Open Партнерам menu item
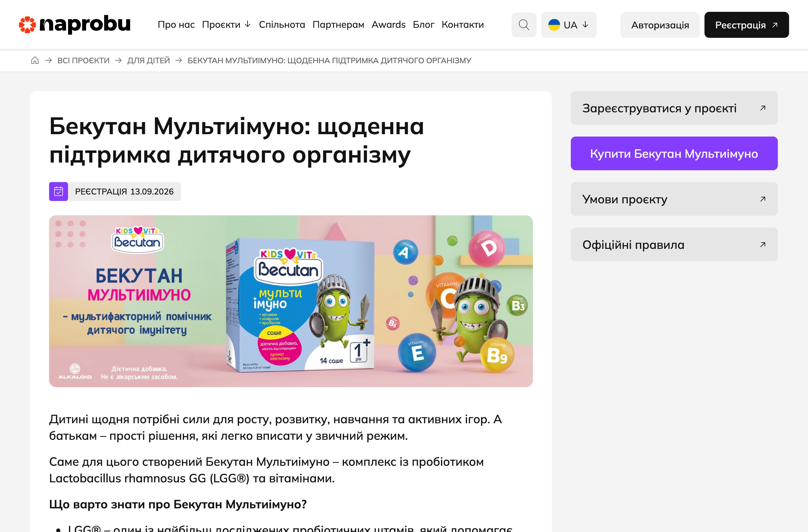808x532 pixels. [x=338, y=25]
